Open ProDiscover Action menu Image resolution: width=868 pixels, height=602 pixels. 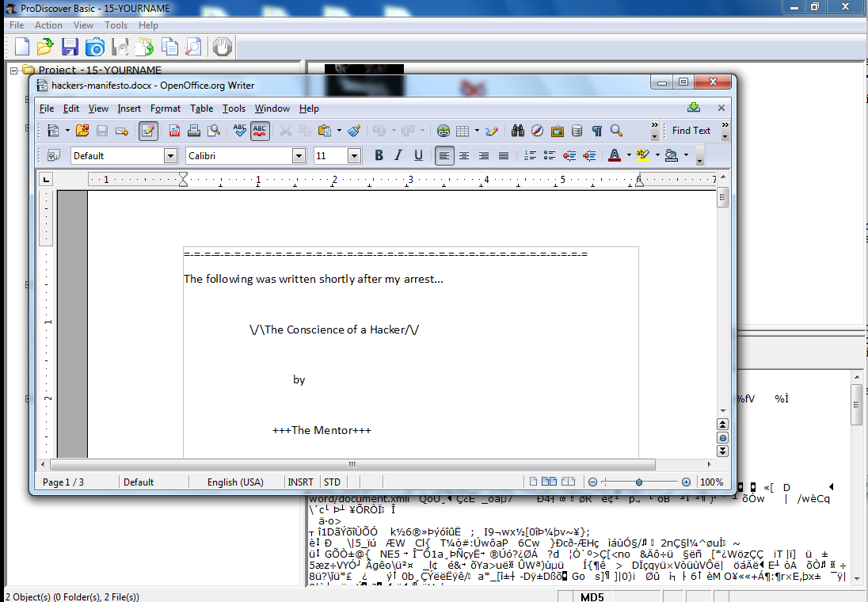48,25
